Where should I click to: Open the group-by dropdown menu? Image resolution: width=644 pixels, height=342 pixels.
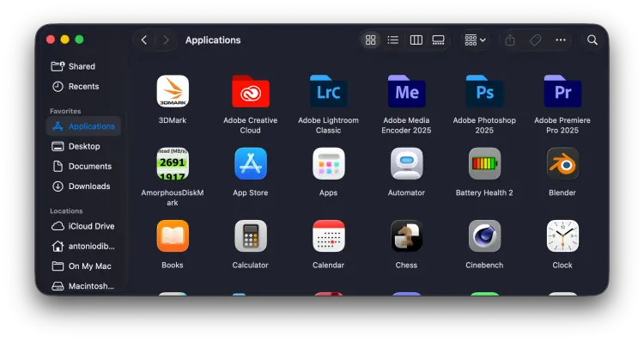tap(475, 40)
